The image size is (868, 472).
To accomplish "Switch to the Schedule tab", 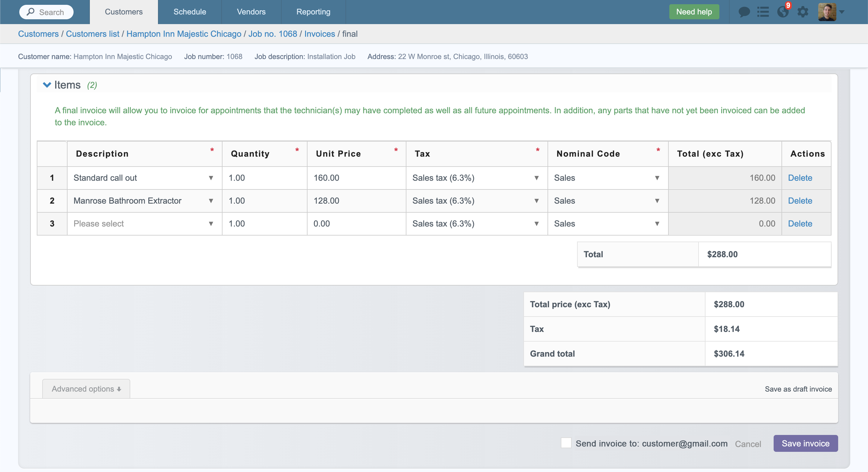I will click(x=190, y=12).
